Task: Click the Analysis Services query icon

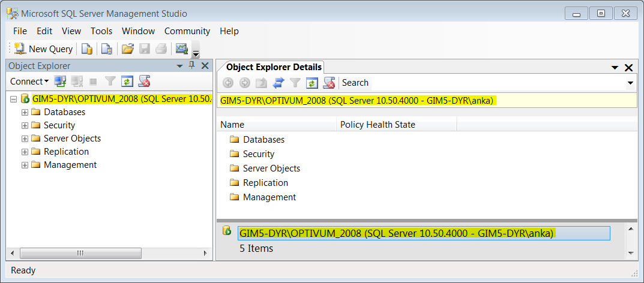Action: pyautogui.click(x=107, y=49)
